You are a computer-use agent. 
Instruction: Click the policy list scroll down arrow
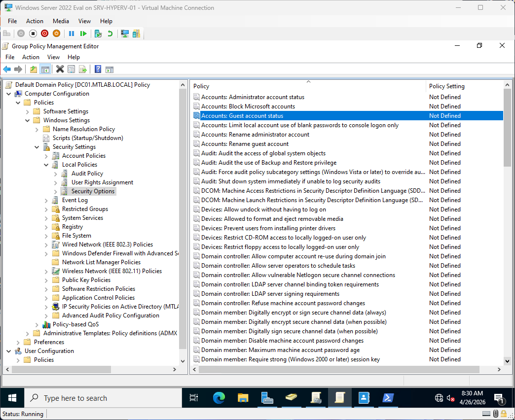pyautogui.click(x=507, y=361)
